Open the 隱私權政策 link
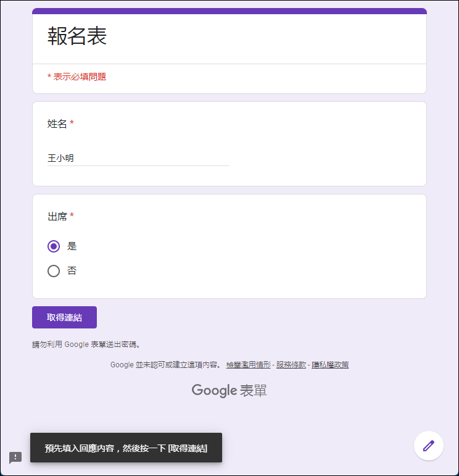Viewport: 459px width, 476px height. tap(330, 365)
